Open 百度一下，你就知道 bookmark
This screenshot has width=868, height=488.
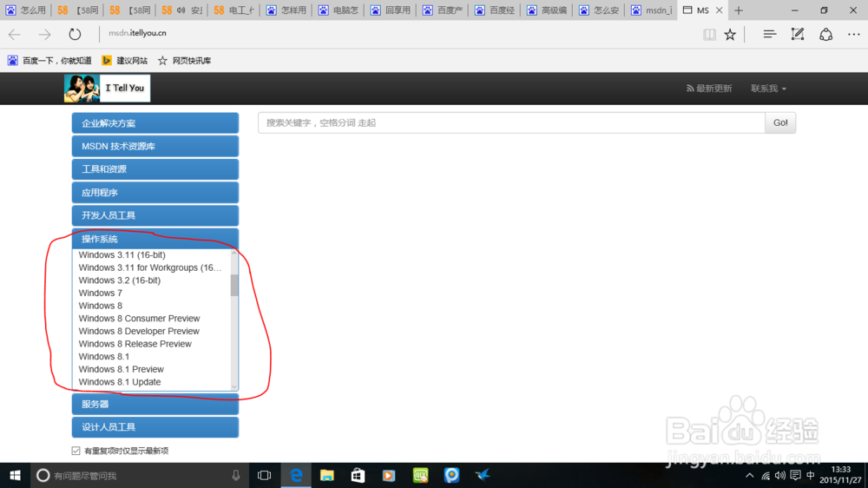pos(49,61)
